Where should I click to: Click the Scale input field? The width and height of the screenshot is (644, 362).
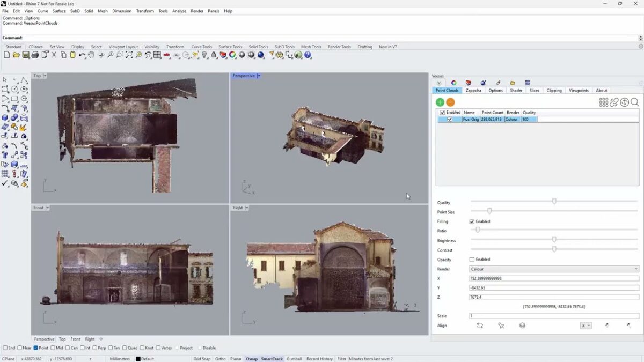pos(553,316)
